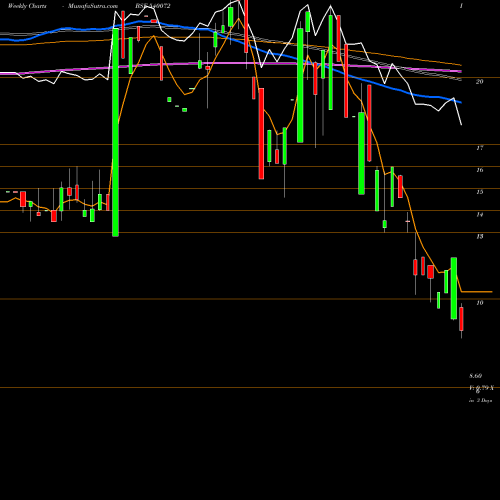Click the price axis label 14

pos(479,214)
